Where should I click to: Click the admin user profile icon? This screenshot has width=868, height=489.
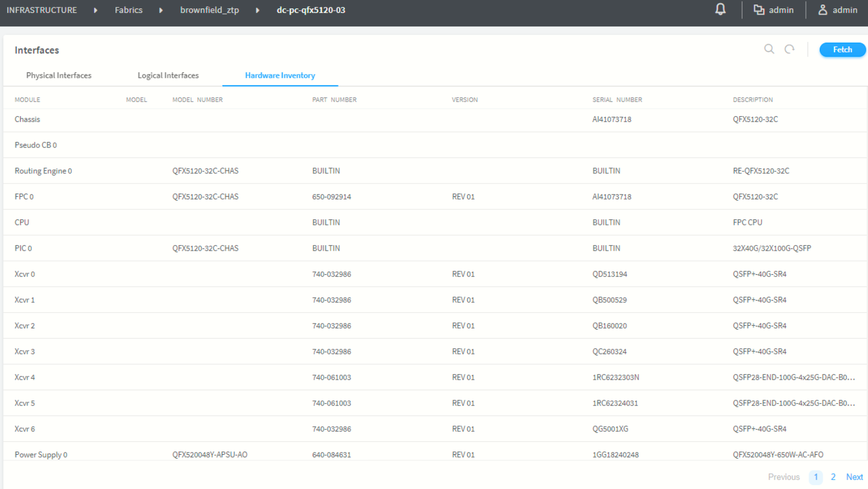tap(822, 10)
